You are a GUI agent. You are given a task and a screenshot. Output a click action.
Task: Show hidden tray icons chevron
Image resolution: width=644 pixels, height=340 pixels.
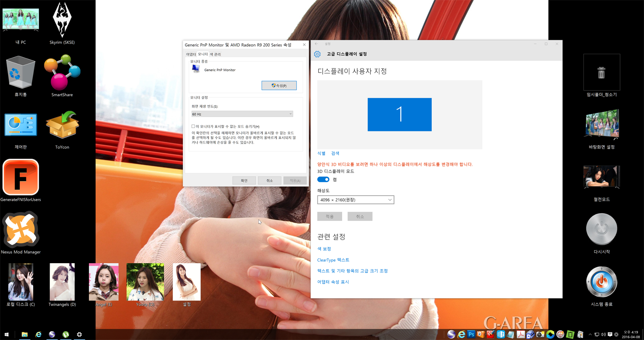pos(590,335)
